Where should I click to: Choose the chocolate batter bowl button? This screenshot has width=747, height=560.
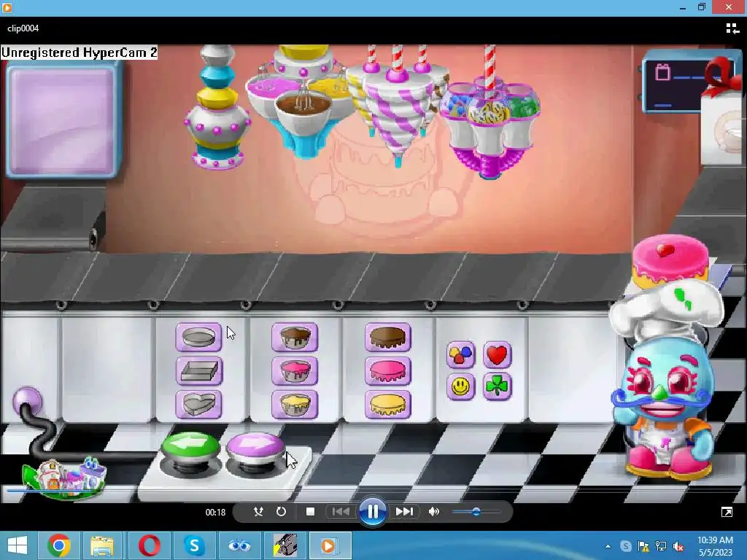click(x=295, y=337)
